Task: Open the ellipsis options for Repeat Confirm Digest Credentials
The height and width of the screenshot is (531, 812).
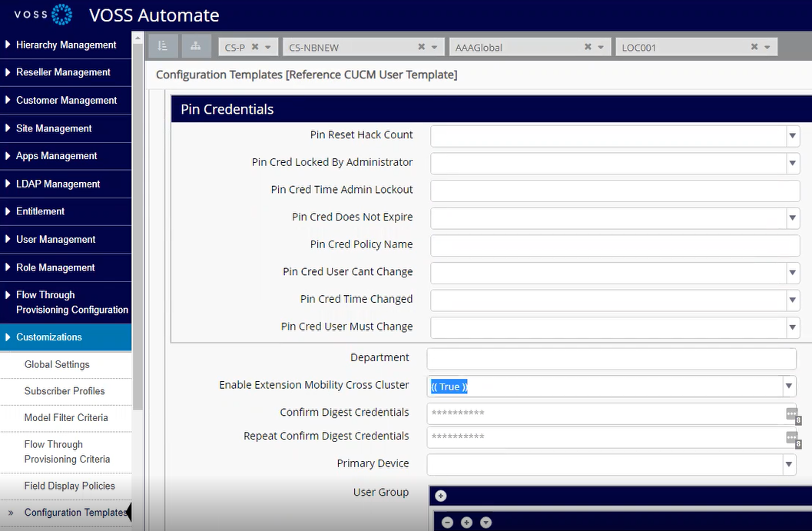Action: [792, 439]
